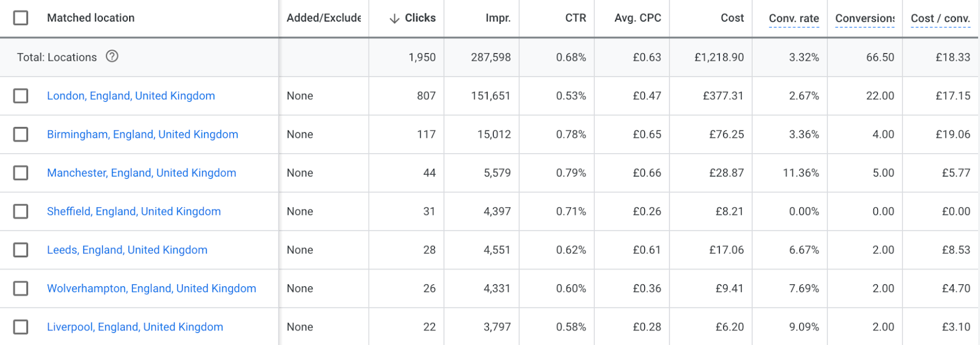Click the CTR column header
Screen dimensions: 980x345
click(575, 18)
